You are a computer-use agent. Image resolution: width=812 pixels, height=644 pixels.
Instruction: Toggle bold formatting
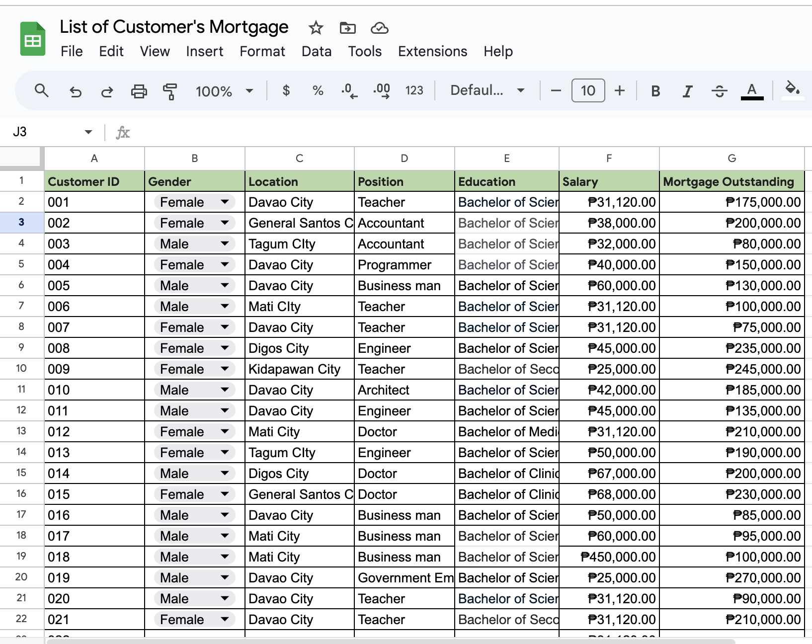point(655,91)
